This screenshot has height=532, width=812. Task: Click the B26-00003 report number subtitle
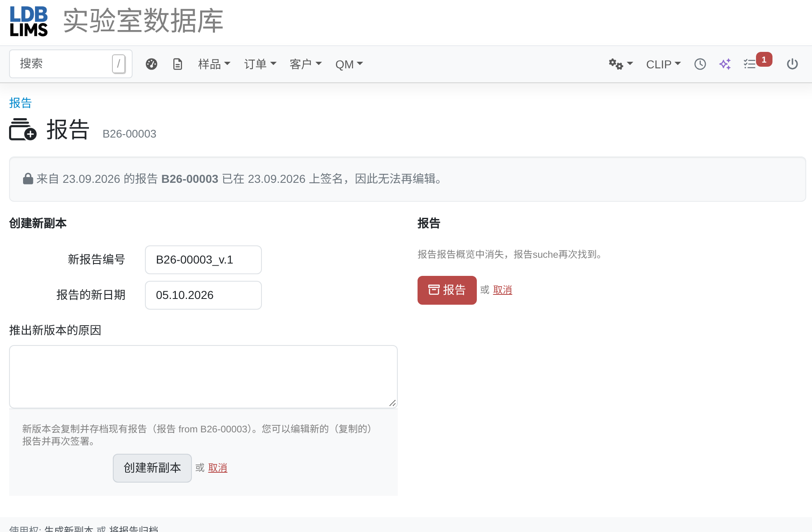pos(129,134)
